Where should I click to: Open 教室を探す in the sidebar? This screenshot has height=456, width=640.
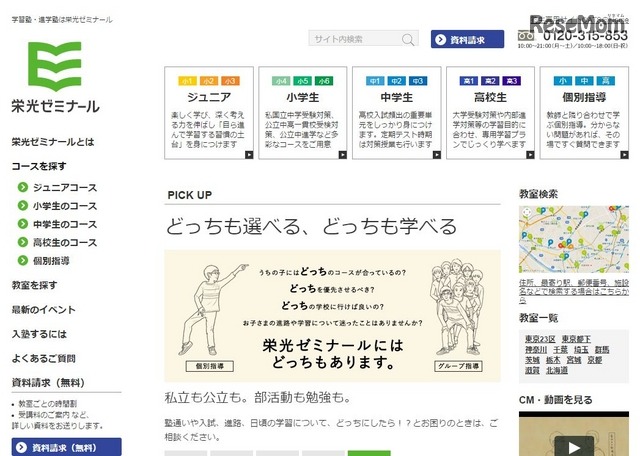[x=34, y=285]
